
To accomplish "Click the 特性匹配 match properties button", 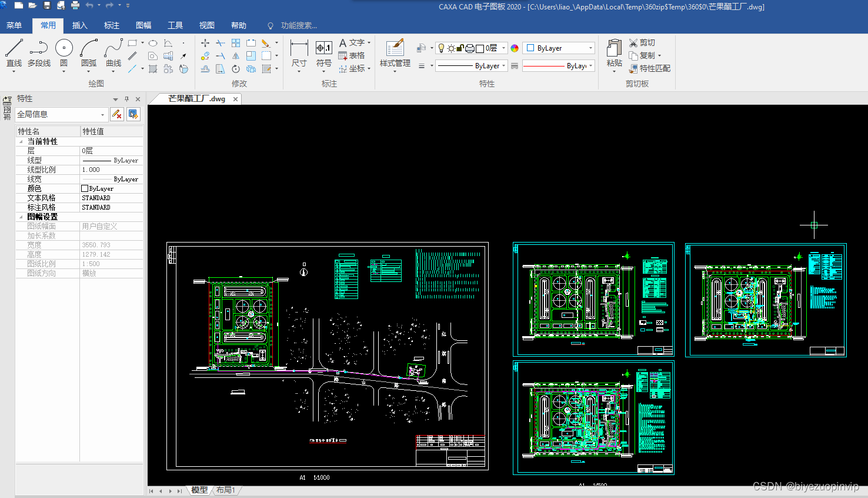I will [x=649, y=69].
